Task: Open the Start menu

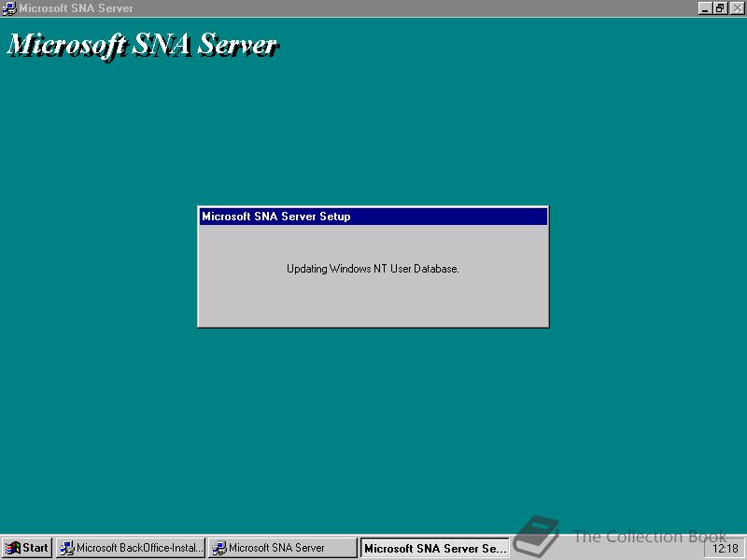Action: [27, 548]
